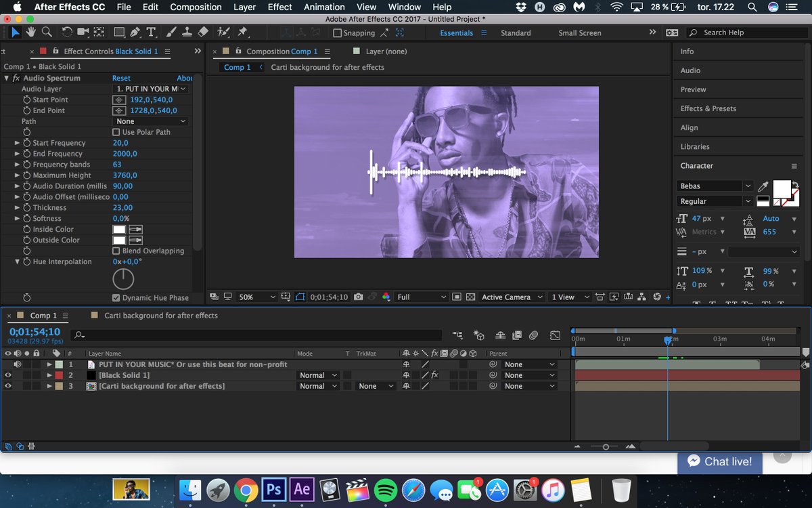Screen dimensions: 812x508
Task: Open the 50% magnification dropdown
Action: pyautogui.click(x=256, y=297)
